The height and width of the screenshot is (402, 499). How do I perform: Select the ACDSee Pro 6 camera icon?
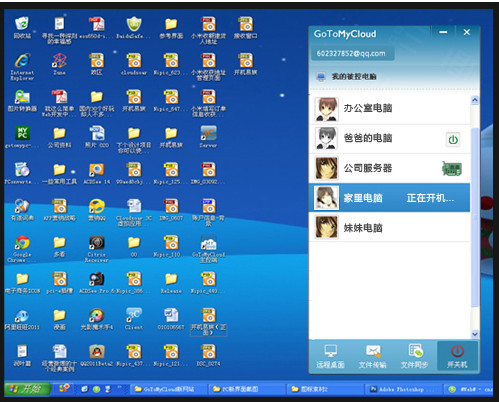coord(97,283)
